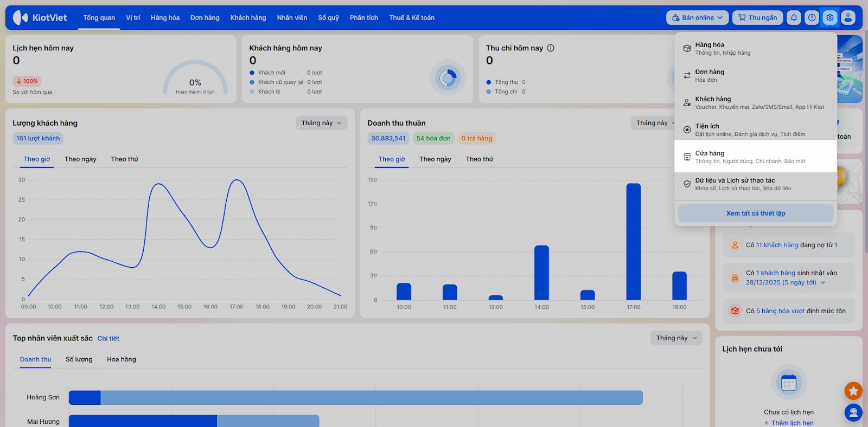Open the Bán online dropdown
868x427 pixels.
(x=698, y=18)
